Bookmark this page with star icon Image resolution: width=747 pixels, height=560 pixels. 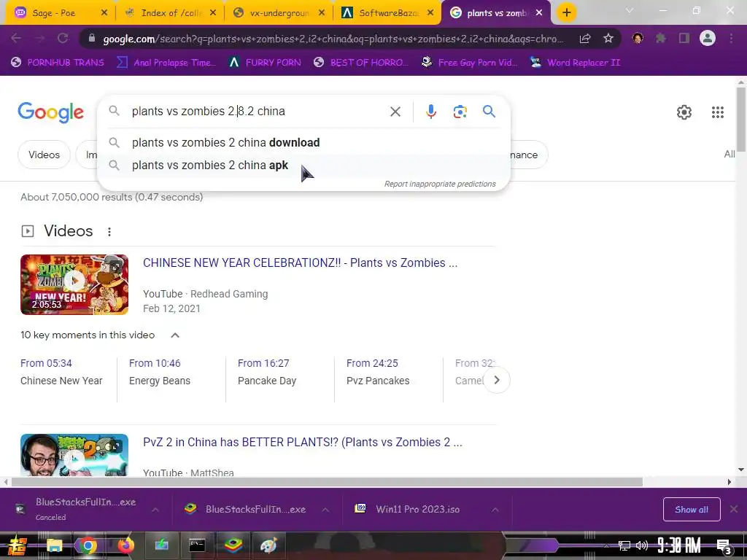pyautogui.click(x=608, y=39)
